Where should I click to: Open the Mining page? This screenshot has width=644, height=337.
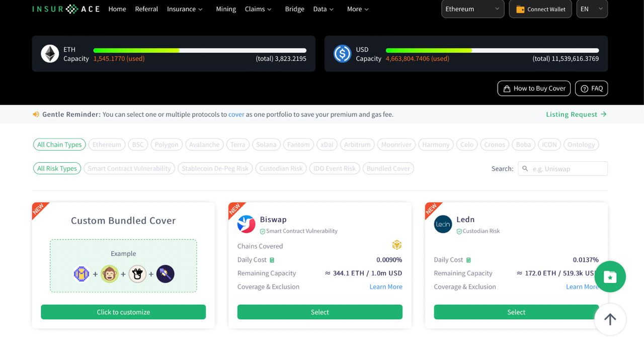click(x=226, y=9)
